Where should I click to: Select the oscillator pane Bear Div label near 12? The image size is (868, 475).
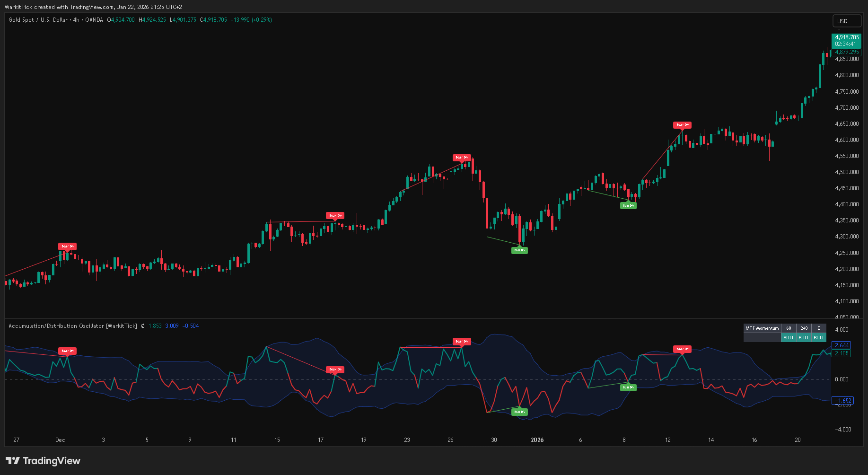pos(682,349)
